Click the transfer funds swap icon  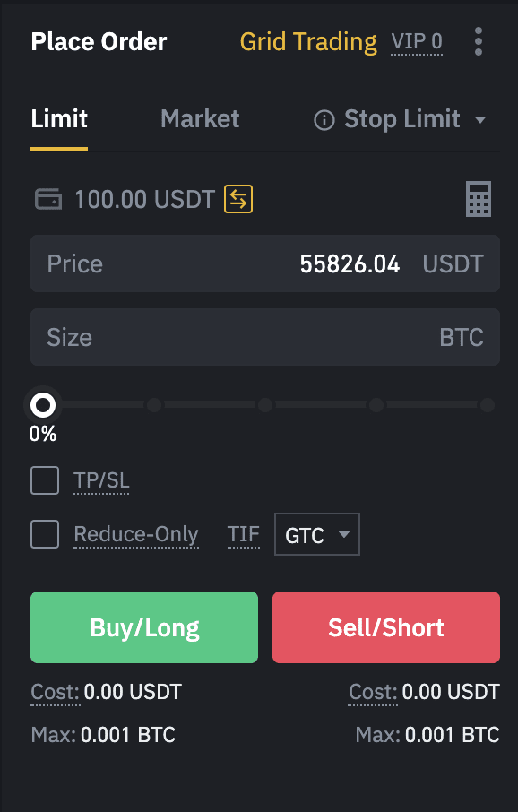click(x=238, y=199)
